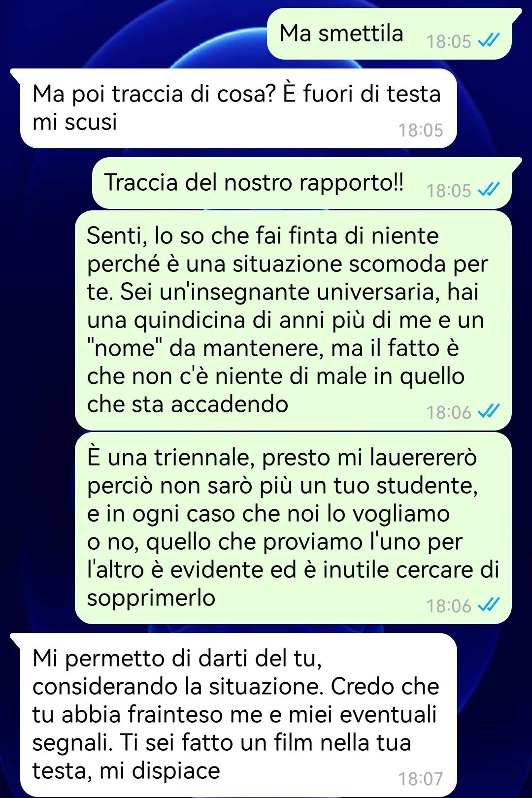
Task: Tap 18:05 timestamp on 'Traccia del nostro rapporto!!'
Action: click(x=449, y=191)
